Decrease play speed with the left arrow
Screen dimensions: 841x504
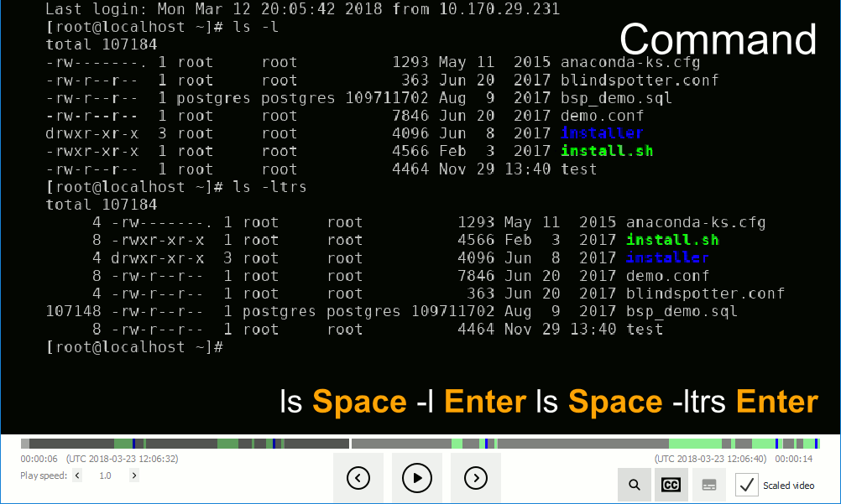click(x=77, y=475)
